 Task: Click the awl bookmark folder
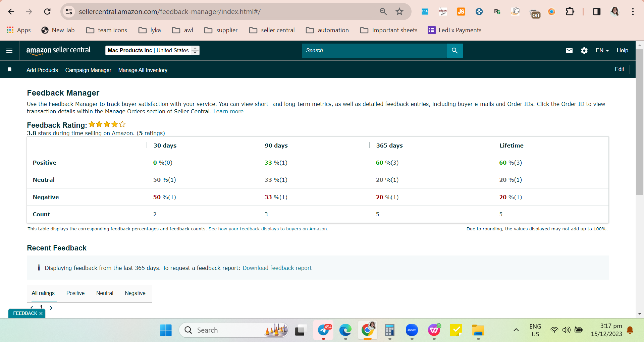coord(182,30)
